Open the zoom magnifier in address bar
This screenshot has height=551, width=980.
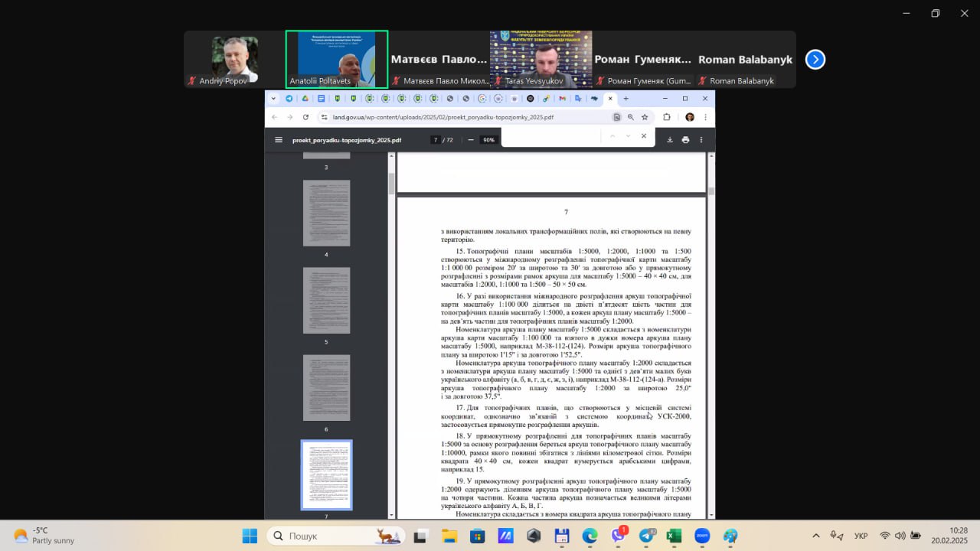[x=631, y=117]
